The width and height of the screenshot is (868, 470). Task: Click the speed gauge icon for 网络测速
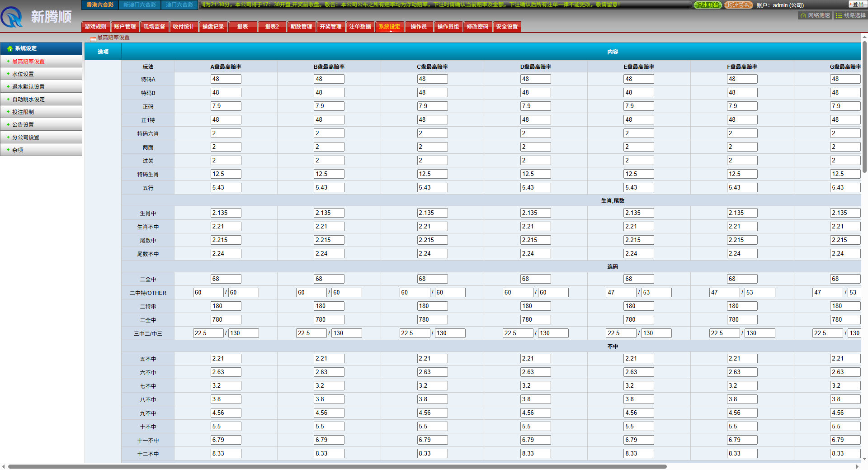[x=803, y=15]
